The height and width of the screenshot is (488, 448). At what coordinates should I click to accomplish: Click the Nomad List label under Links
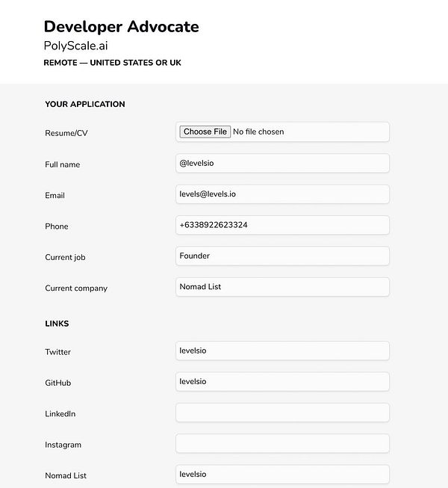click(x=66, y=475)
